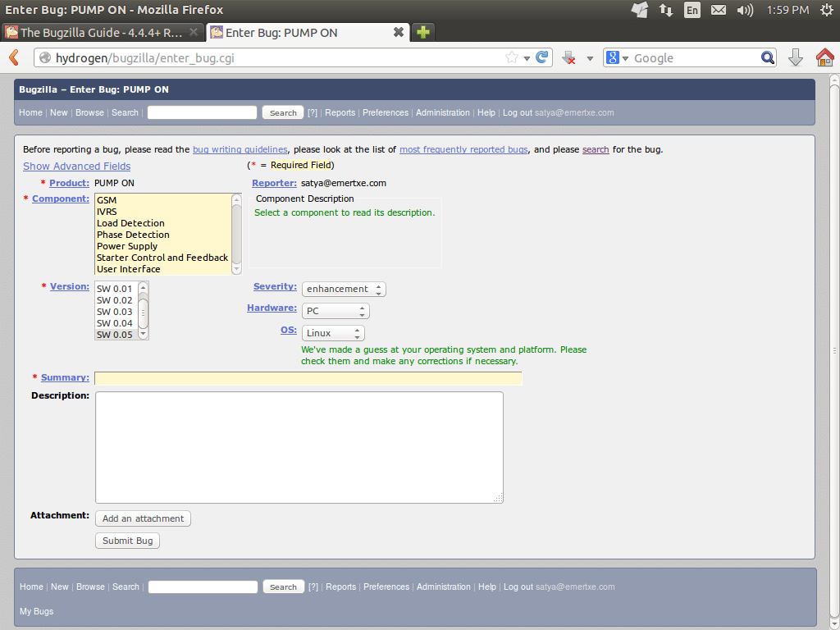Select IVRS in the Component list
The width and height of the screenshot is (840, 630).
click(163, 212)
